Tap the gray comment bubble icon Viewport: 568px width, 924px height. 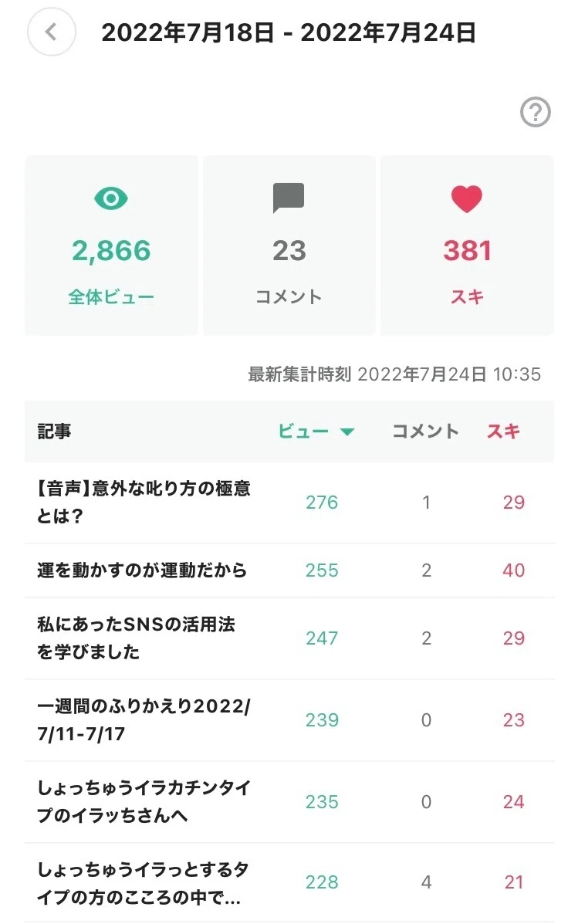(289, 198)
